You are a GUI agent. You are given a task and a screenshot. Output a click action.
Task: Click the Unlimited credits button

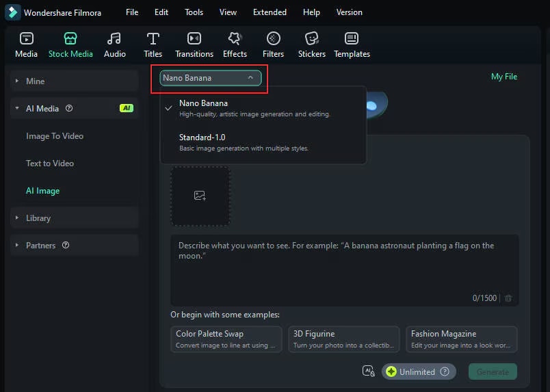pyautogui.click(x=419, y=371)
